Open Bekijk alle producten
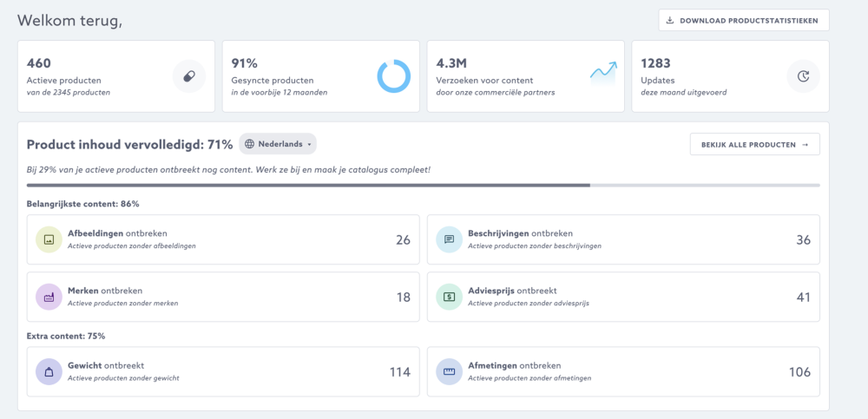868x419 pixels. coord(754,144)
